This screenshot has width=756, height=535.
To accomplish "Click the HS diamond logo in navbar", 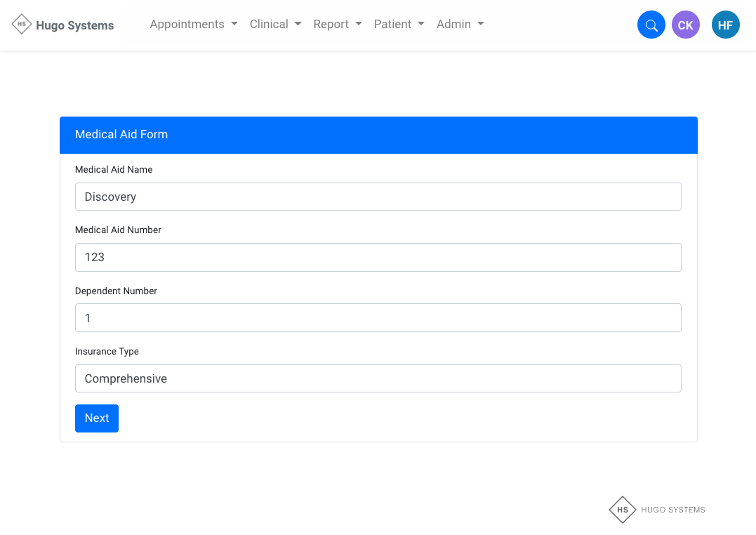I will 22,25.
